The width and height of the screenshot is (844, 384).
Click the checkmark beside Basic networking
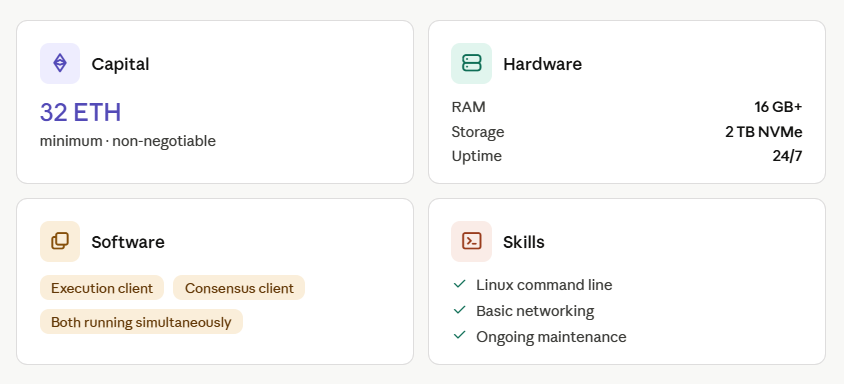(x=459, y=310)
